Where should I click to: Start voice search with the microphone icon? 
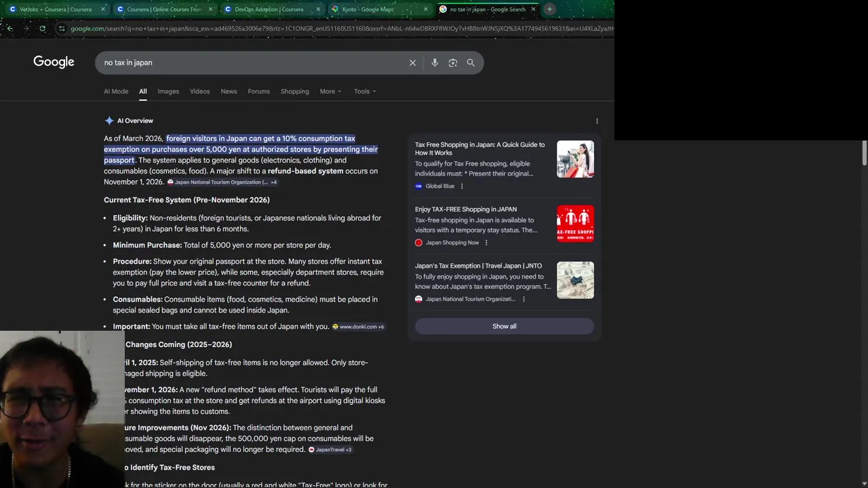tap(435, 62)
